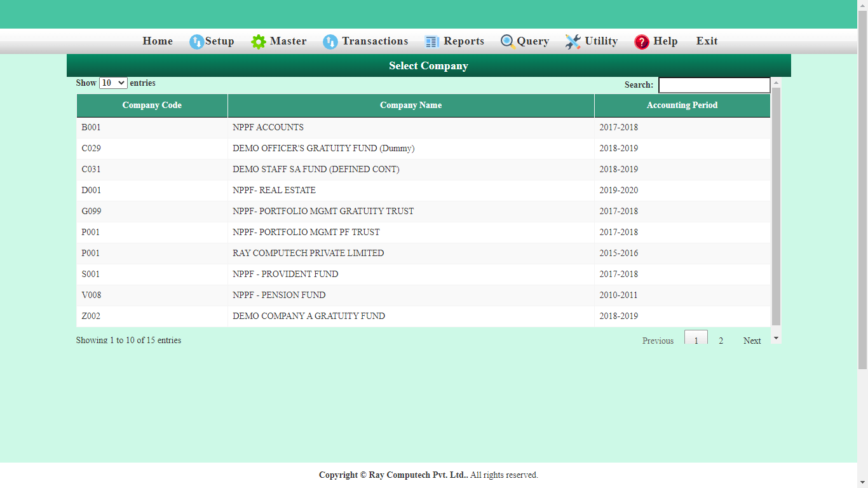Click the Reports list icon

(432, 42)
